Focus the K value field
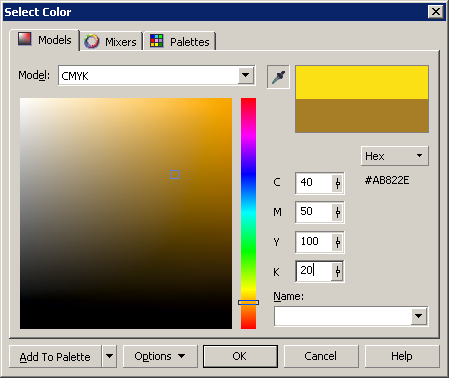This screenshot has height=378, width=449. [314, 271]
